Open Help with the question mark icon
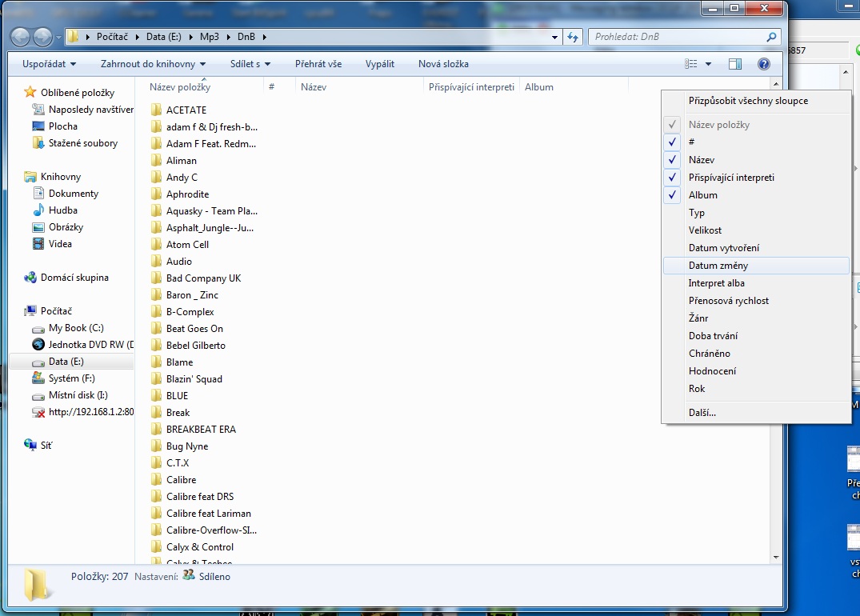The height and width of the screenshot is (616, 860). pos(763,64)
